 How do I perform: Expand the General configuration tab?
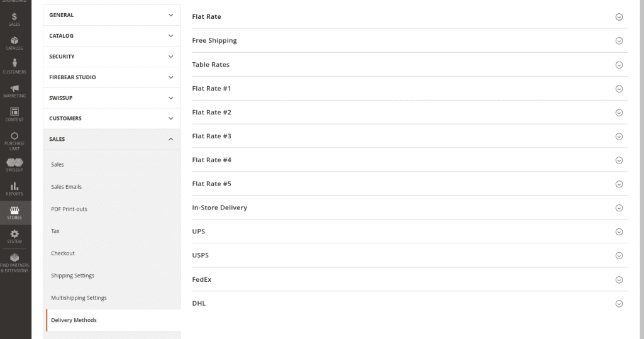112,15
